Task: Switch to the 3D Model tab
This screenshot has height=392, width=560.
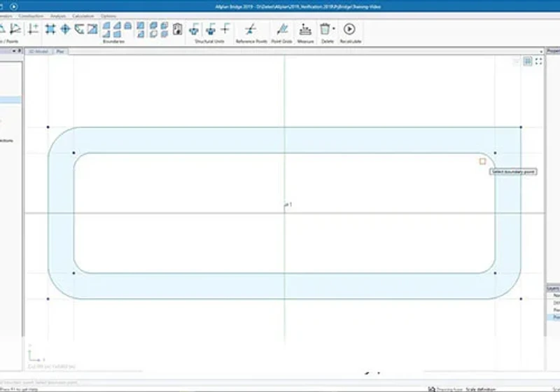Action: [x=38, y=51]
